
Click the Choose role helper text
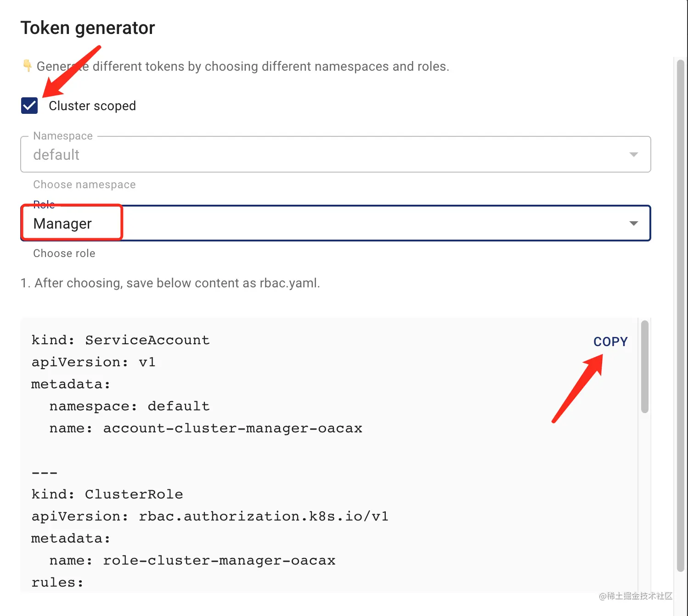[x=64, y=253]
